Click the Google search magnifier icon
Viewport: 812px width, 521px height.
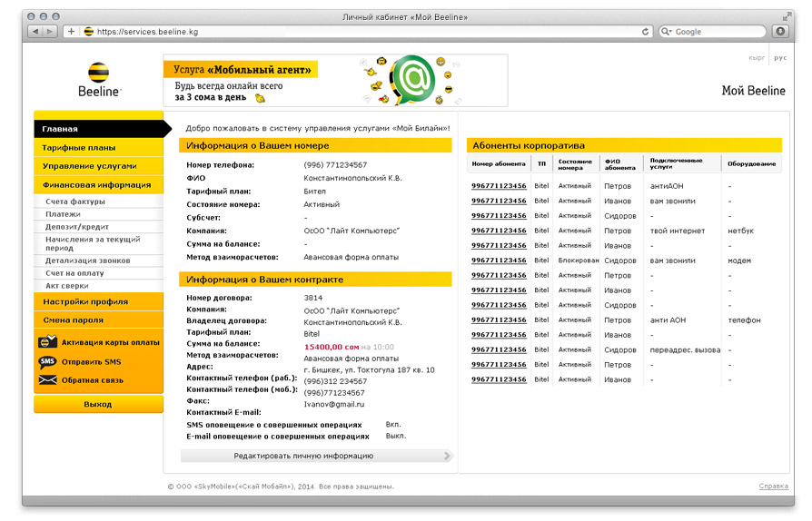pyautogui.click(x=666, y=32)
